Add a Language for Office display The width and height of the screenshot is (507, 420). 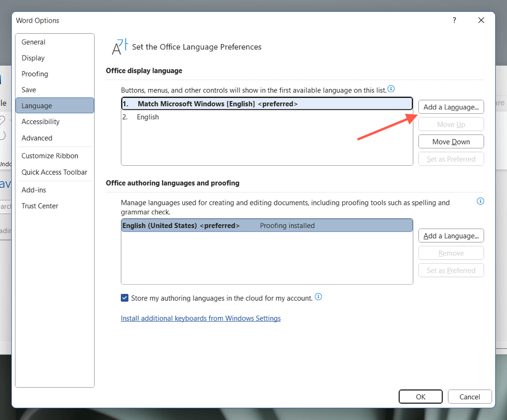pyautogui.click(x=451, y=107)
